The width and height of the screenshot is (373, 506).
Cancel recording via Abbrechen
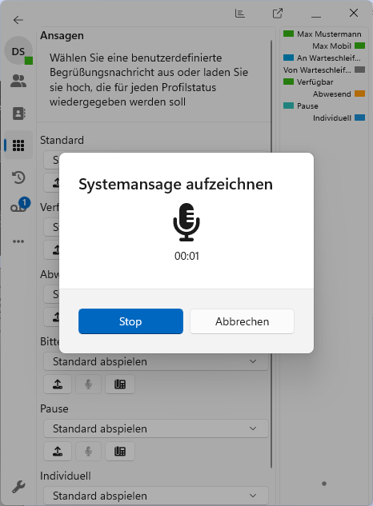click(242, 321)
